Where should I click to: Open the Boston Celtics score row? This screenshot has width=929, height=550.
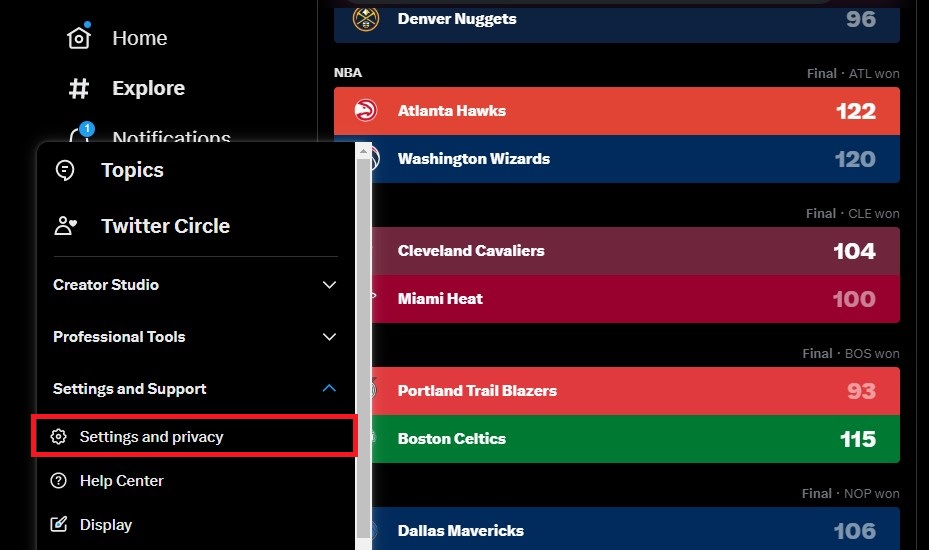(635, 439)
